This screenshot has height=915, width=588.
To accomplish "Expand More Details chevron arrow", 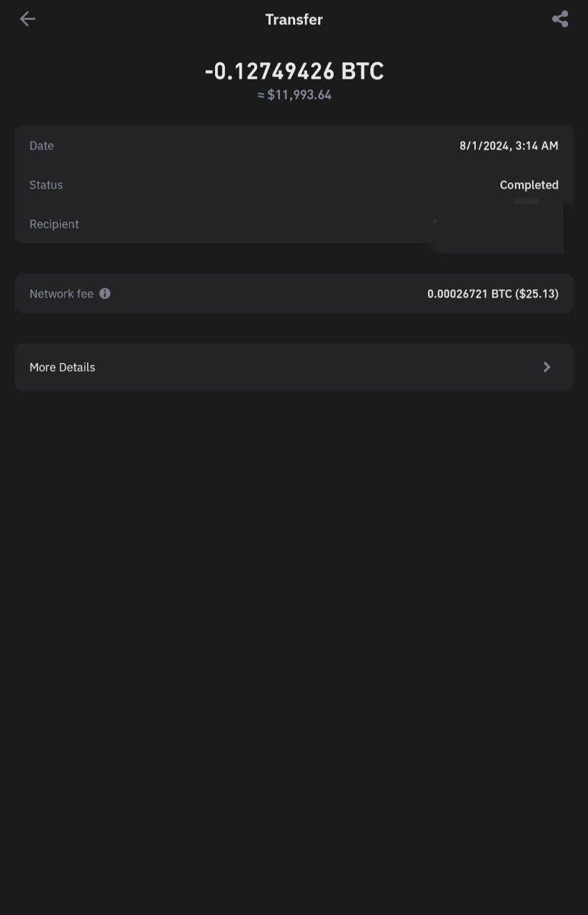I will pos(547,367).
